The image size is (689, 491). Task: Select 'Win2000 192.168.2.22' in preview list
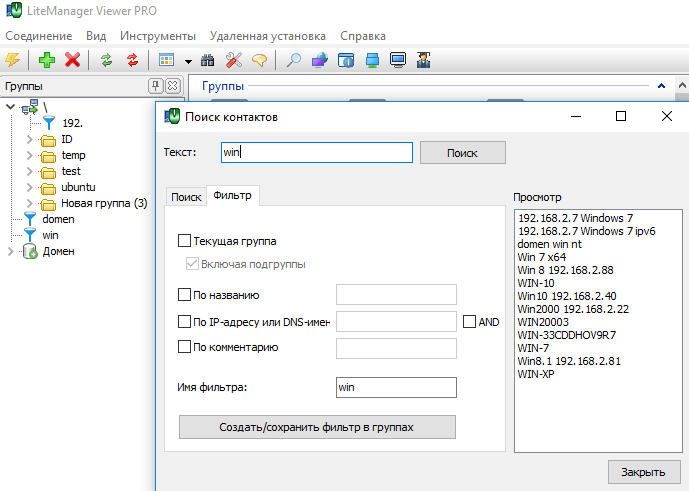pos(573,309)
